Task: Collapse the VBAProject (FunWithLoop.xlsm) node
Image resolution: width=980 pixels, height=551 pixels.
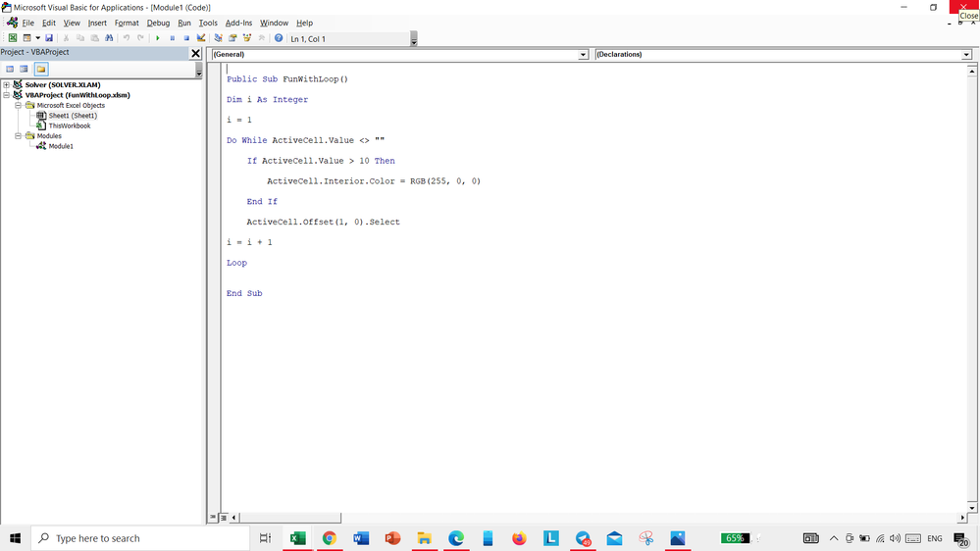Action: (6, 95)
